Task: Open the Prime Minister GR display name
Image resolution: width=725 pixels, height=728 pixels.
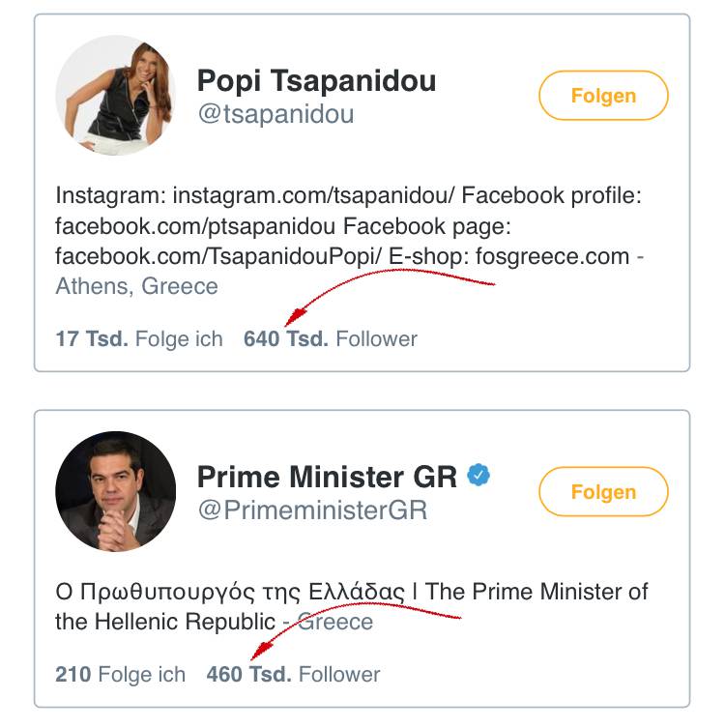Action: (x=328, y=477)
